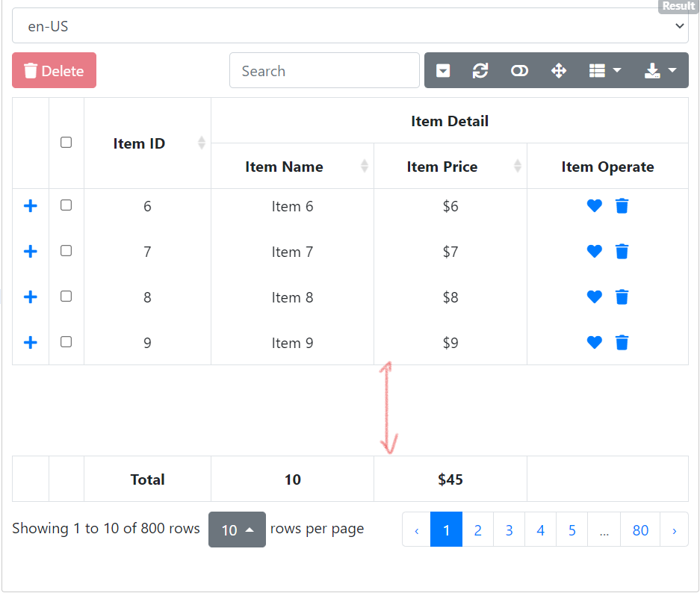Refresh the table data
The width and height of the screenshot is (700, 596).
tap(480, 70)
